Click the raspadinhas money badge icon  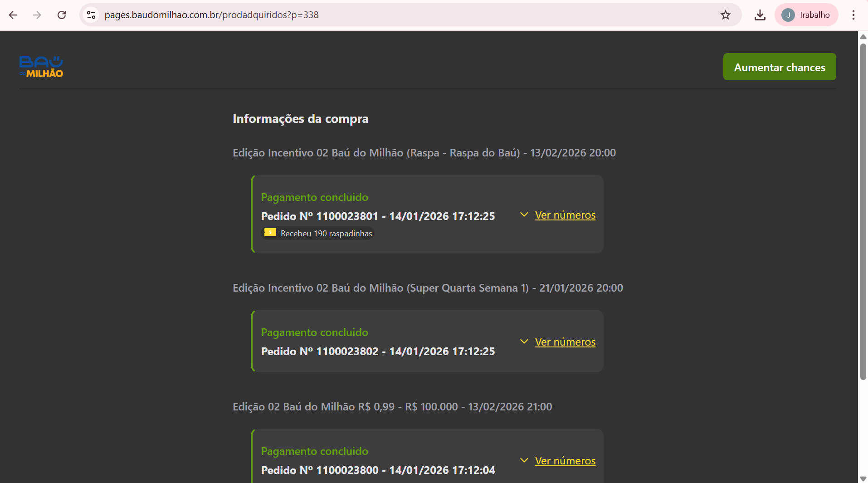[x=270, y=233]
